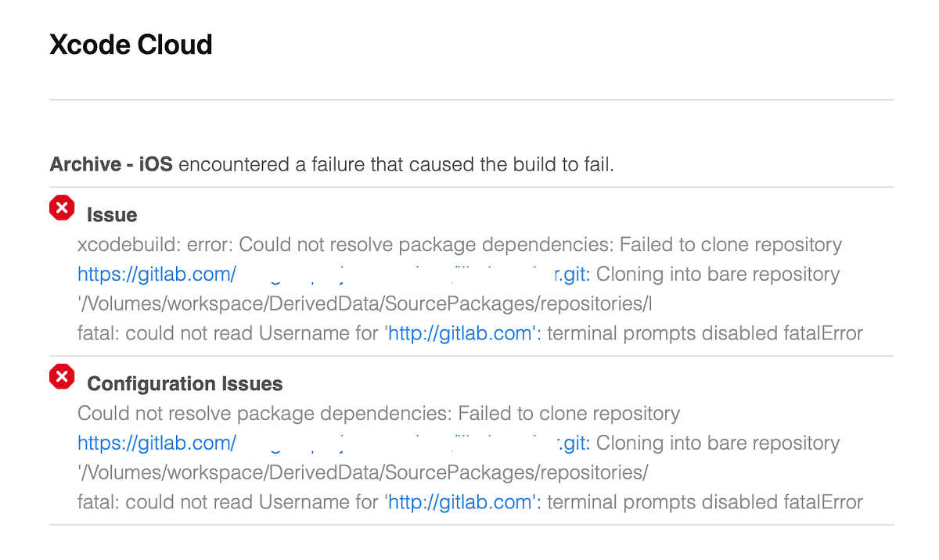Click 'terminal prompts disabled fatalError' in the Issue section
Viewport: 939px width, 560px height.
point(705,334)
